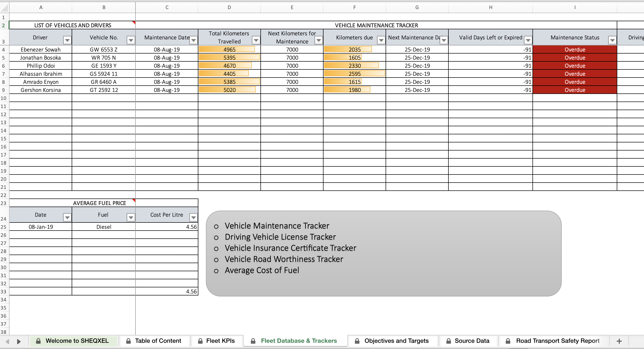Click lock icon on Fleet KPIs tab
The image size is (644, 349).
pos(200,341)
